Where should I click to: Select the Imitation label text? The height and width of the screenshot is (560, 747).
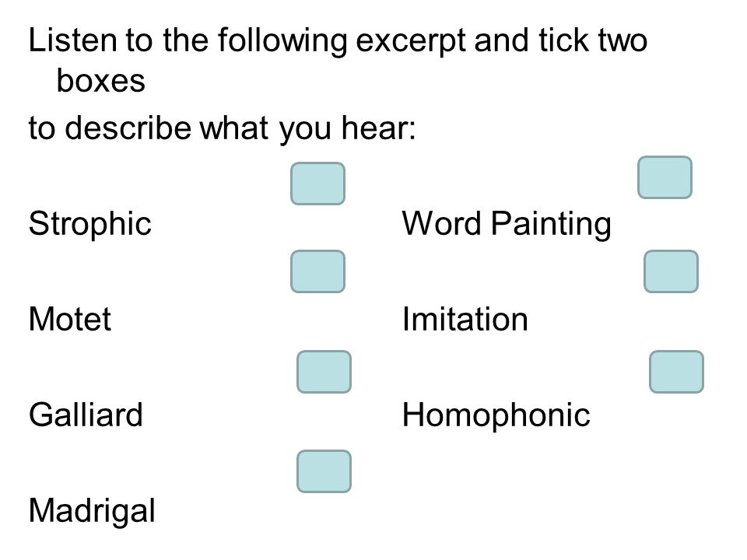coord(465,319)
